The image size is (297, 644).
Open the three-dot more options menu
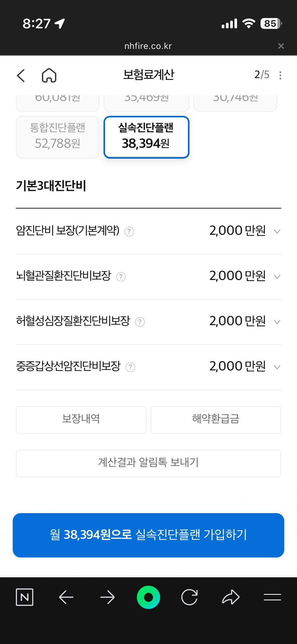coord(280,75)
